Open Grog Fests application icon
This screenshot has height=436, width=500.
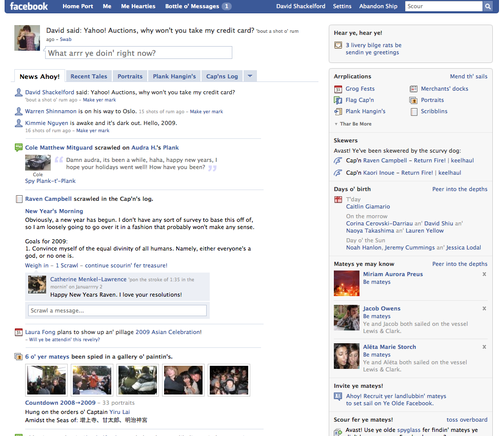pyautogui.click(x=338, y=89)
